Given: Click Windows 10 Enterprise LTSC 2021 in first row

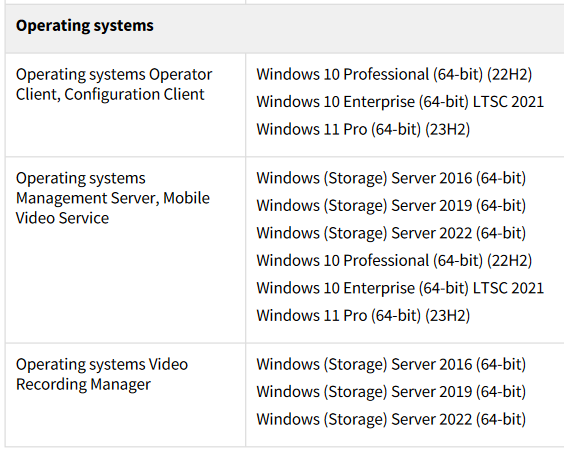Looking at the screenshot, I should click(x=400, y=102).
